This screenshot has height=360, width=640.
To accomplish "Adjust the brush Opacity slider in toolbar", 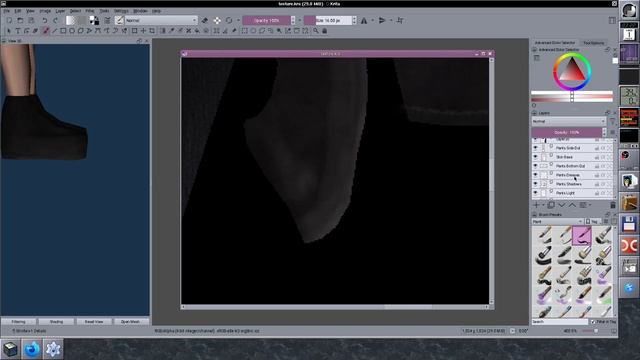I will tap(267, 20).
